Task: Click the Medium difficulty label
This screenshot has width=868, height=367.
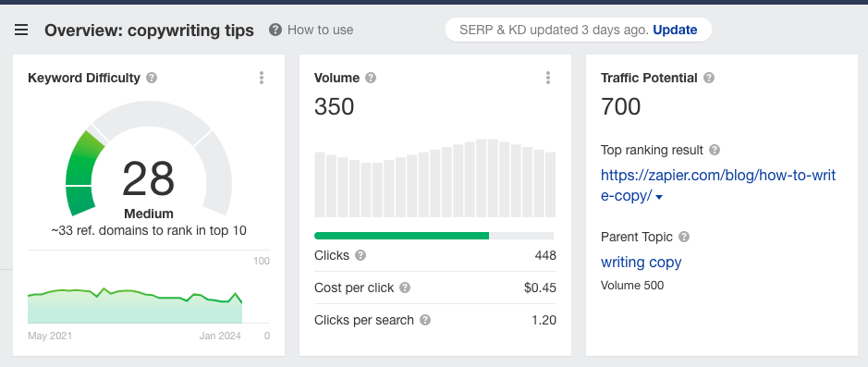Action: [149, 214]
